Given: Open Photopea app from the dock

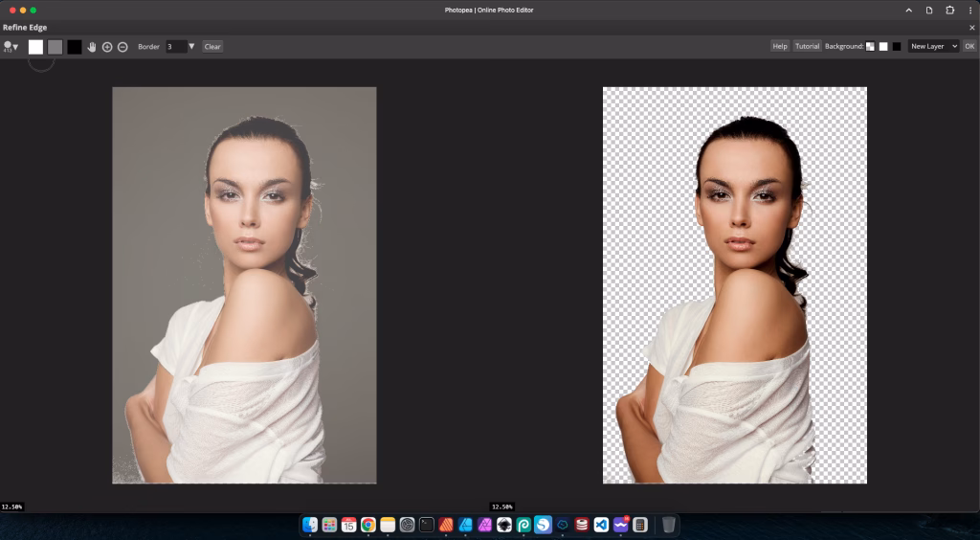Looking at the screenshot, I should point(523,525).
